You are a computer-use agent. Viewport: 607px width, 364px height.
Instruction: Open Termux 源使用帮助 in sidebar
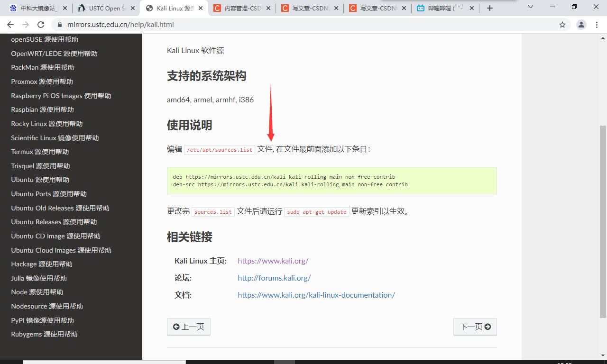(40, 152)
